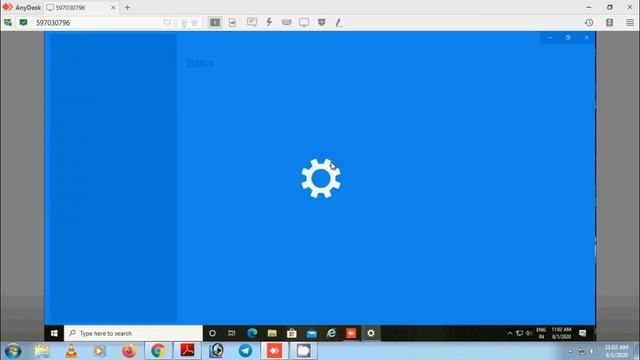The width and height of the screenshot is (640, 360).
Task: Open Task View on remote taskbar
Action: coord(231,333)
